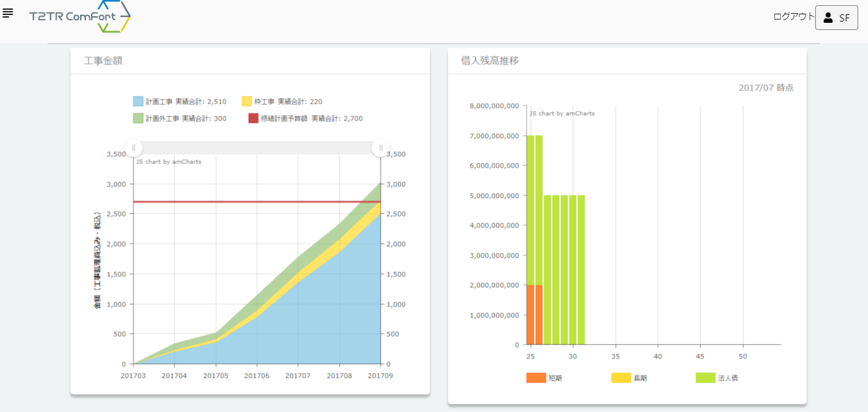
Task: Click the 6,000,000,000 y-axis value
Action: pos(494,166)
